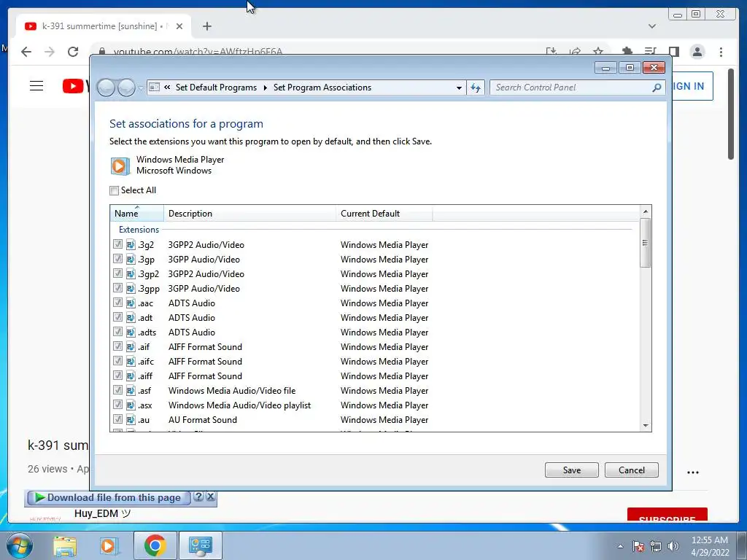Toggle the .aif extension checkbox
This screenshot has height=560, width=747.
(117, 346)
